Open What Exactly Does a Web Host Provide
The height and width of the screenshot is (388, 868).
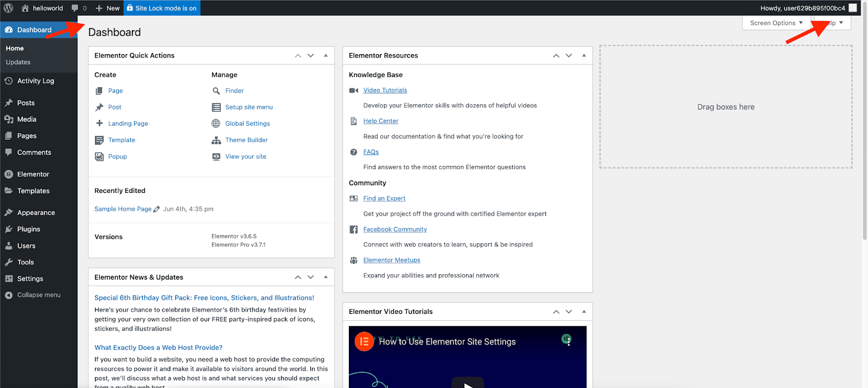(158, 348)
